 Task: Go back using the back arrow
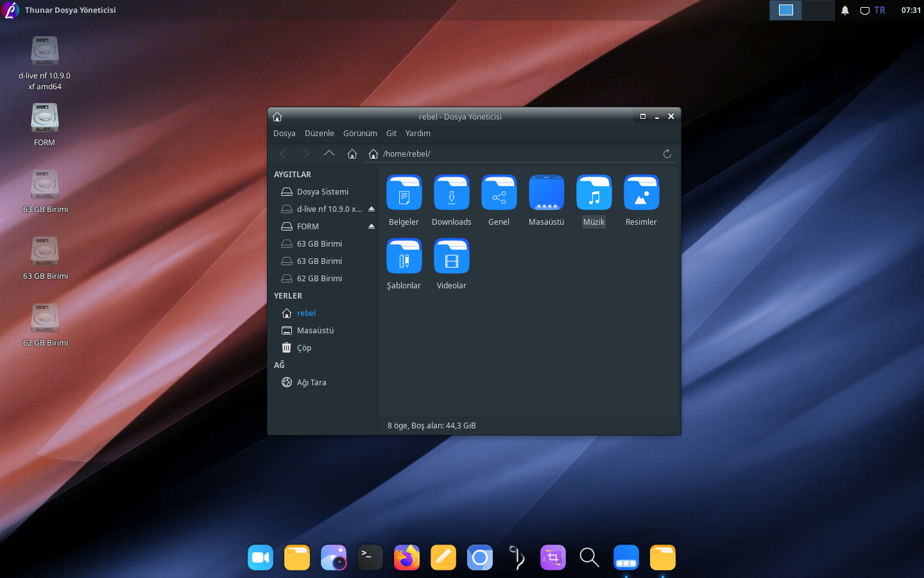(283, 153)
